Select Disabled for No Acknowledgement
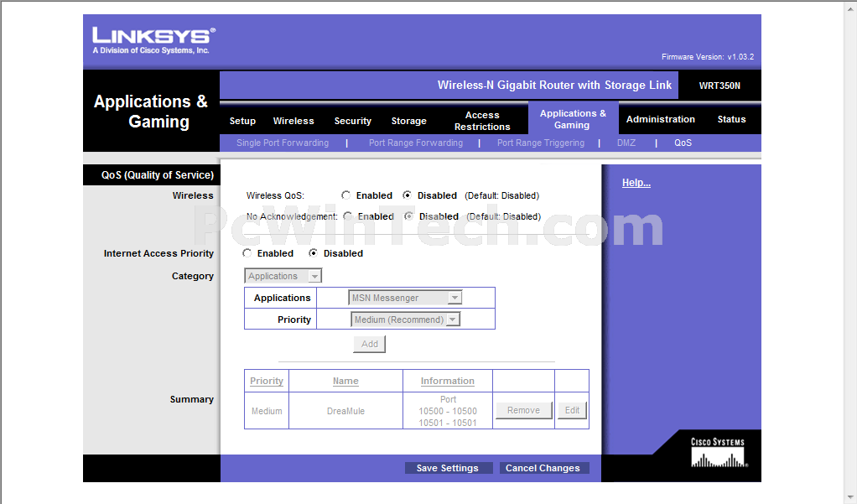Viewport: 857px width, 504px height. [409, 216]
